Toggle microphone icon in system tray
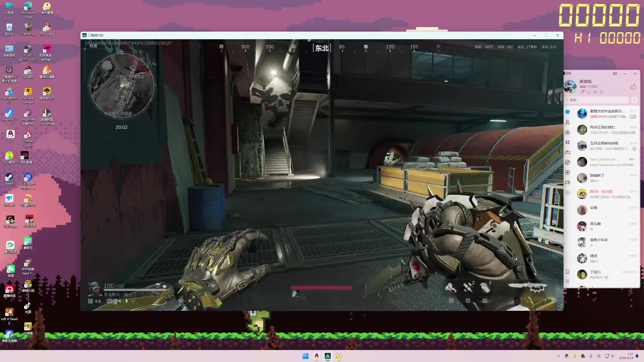The width and height of the screenshot is (644, 362). [591, 356]
